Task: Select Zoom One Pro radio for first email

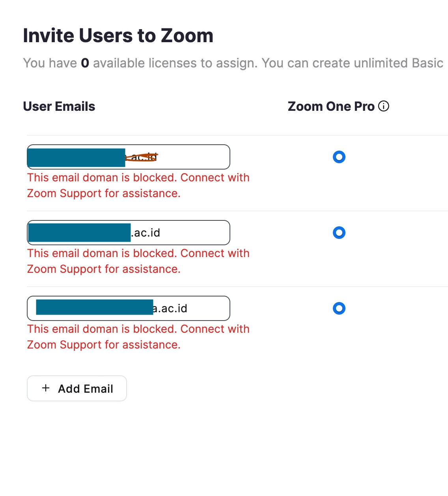Action: pos(339,157)
